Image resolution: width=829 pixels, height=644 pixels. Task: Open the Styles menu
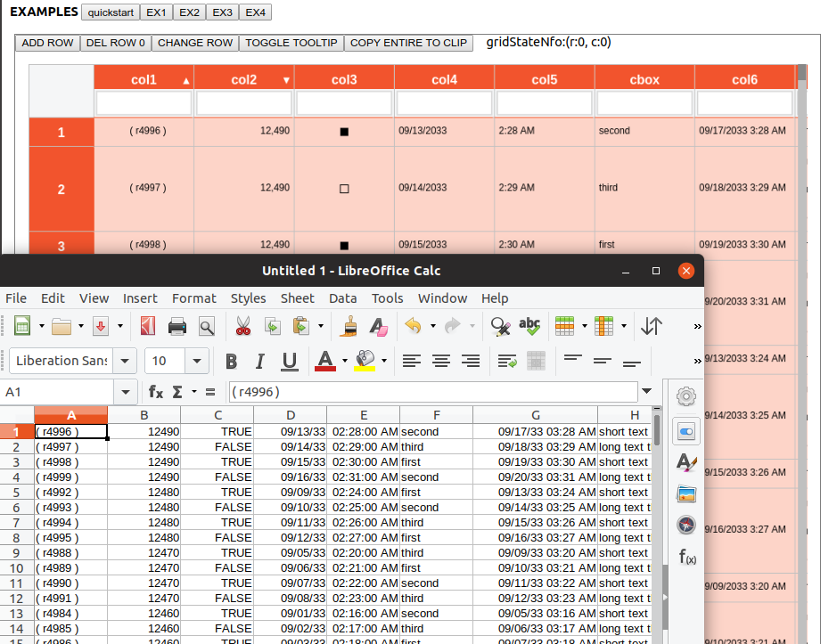[x=248, y=298]
